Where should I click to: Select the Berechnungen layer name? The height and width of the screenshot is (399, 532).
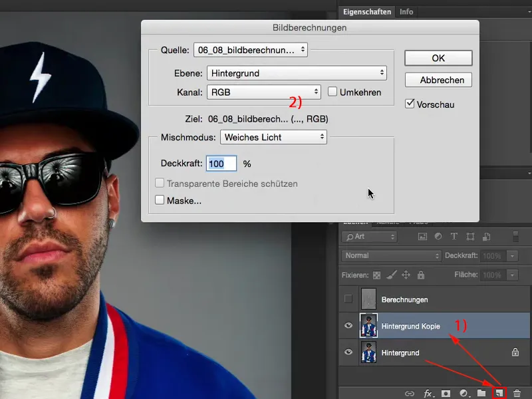tap(404, 300)
